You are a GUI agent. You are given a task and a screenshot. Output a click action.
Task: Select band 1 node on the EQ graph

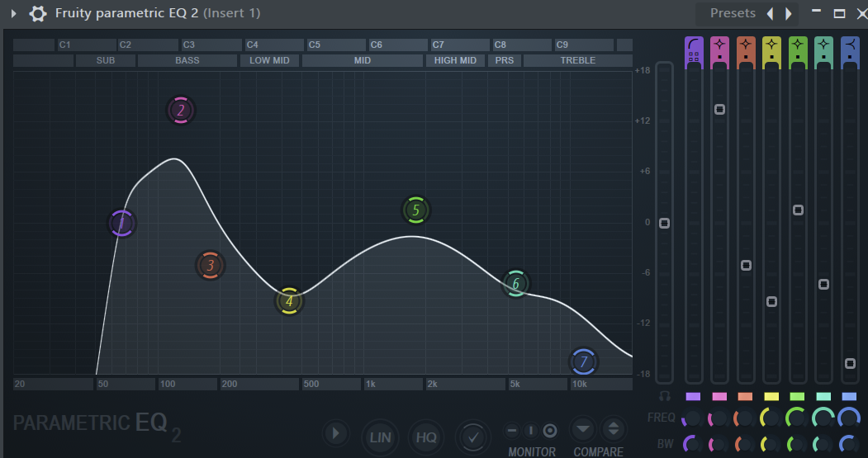tap(121, 224)
